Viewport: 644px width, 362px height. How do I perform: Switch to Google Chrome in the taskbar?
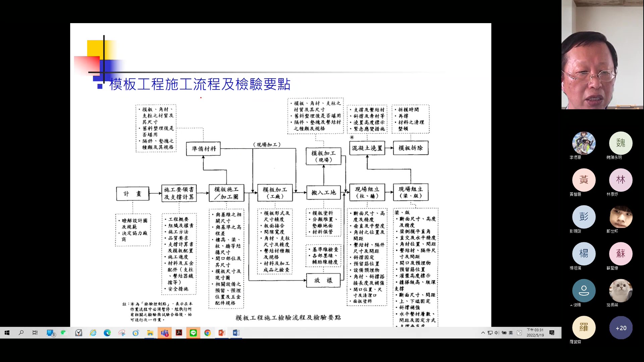pos(208,333)
